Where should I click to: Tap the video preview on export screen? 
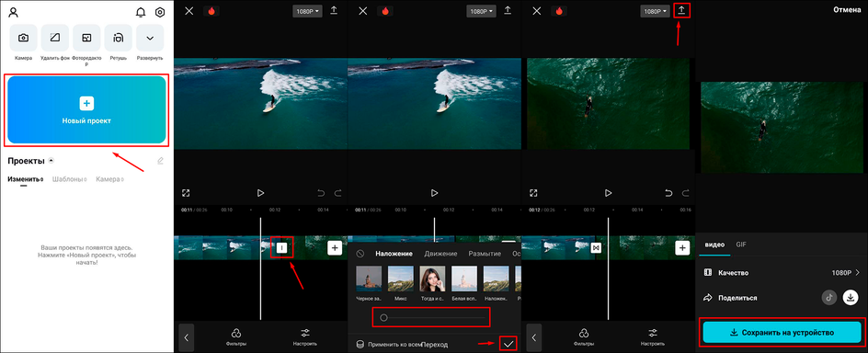[782, 127]
